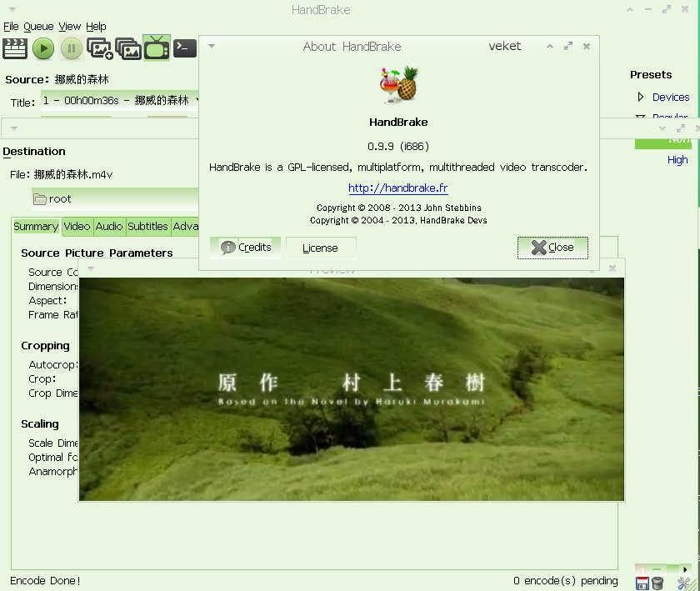
Task: Switch to the Audio tab
Action: click(109, 227)
